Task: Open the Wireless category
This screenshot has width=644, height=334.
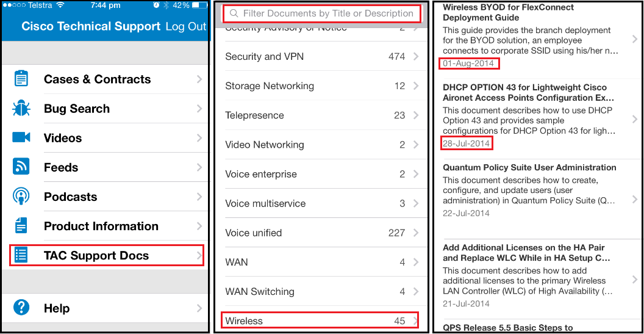Action: [320, 321]
